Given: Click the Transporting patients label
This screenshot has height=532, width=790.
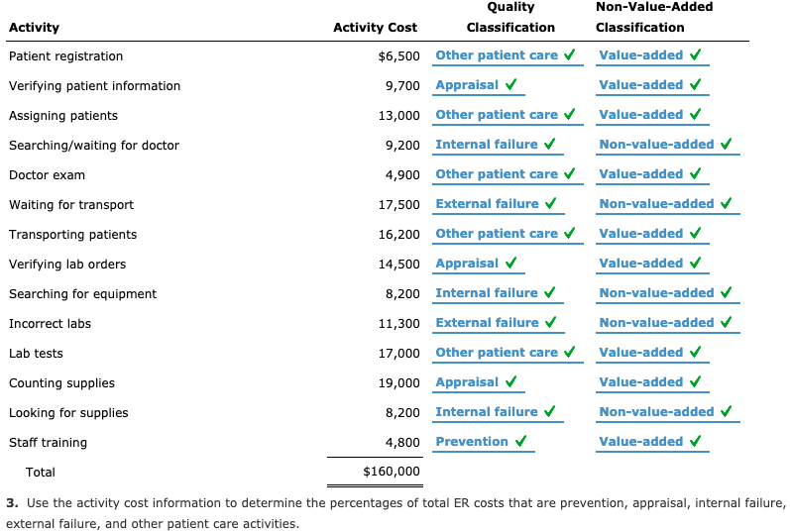Looking at the screenshot, I should click(x=73, y=234).
